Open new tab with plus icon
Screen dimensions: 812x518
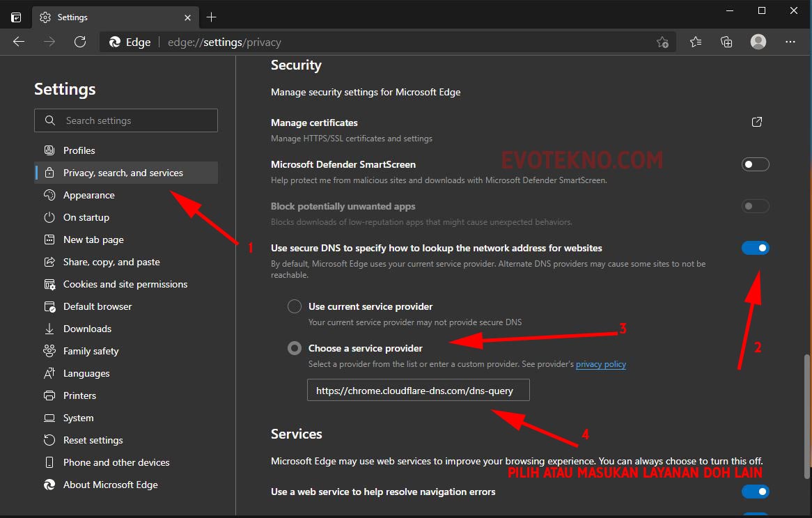pos(212,17)
